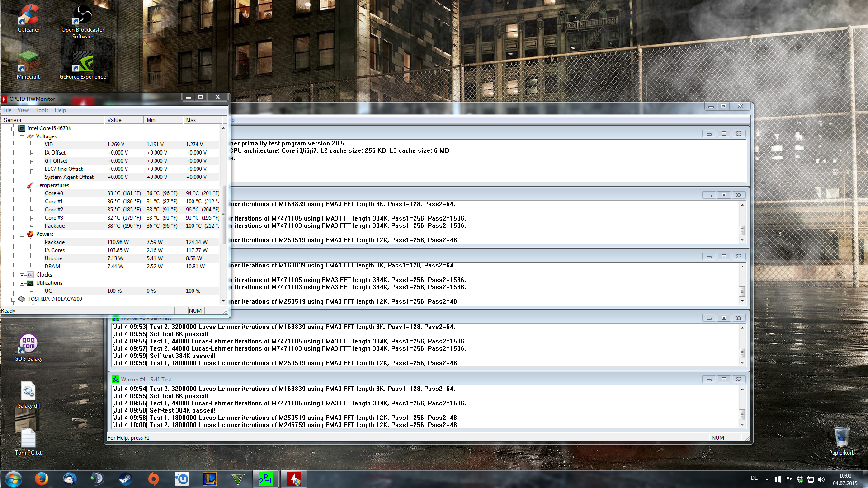
Task: Open Steam from the taskbar
Action: pos(125,479)
